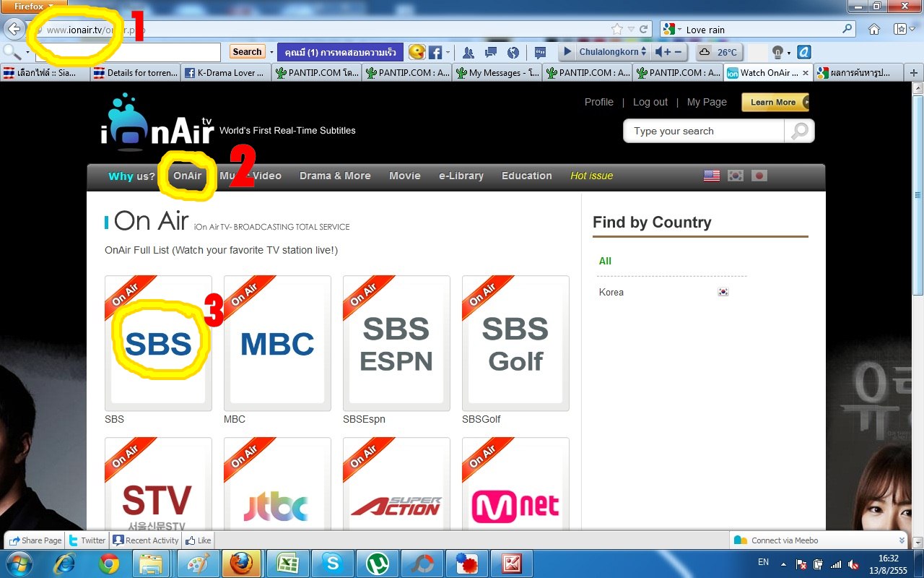The image size is (924, 578).
Task: Open the SBS Golf channel thumbnail
Action: 515,343
